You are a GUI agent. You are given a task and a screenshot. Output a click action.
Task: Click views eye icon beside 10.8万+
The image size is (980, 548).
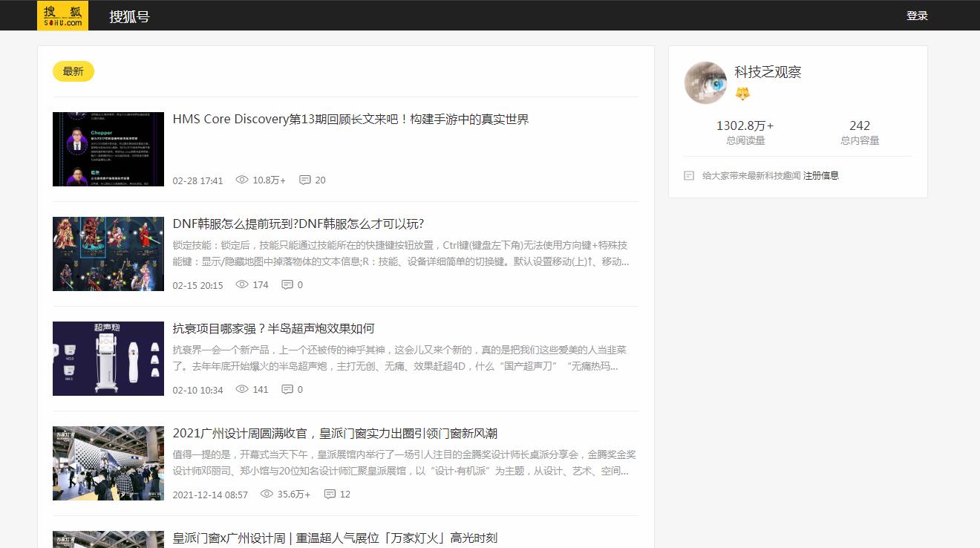coord(242,180)
